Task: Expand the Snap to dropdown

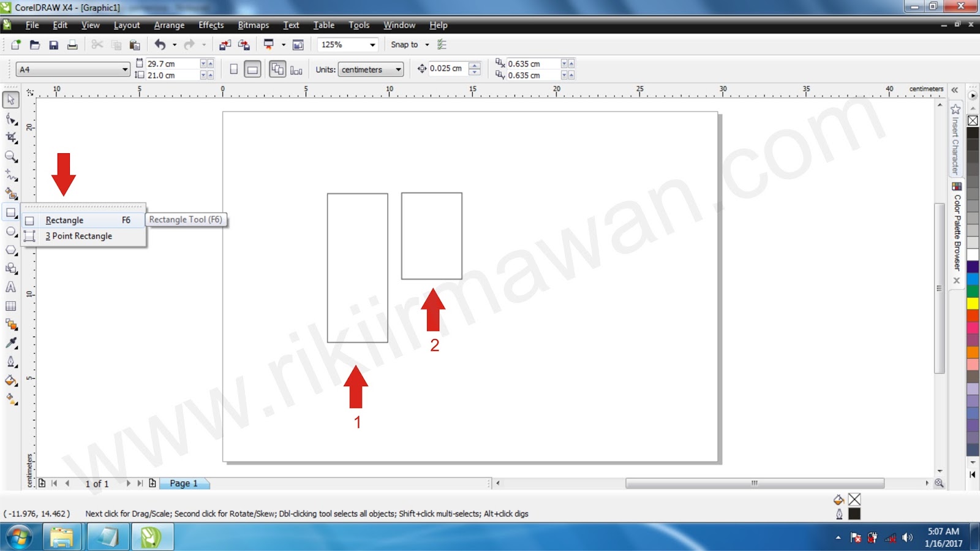Action: (410, 45)
